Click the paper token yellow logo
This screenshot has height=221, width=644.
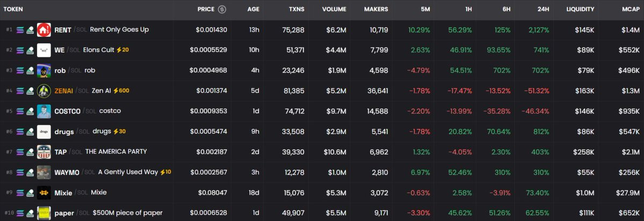(44, 213)
